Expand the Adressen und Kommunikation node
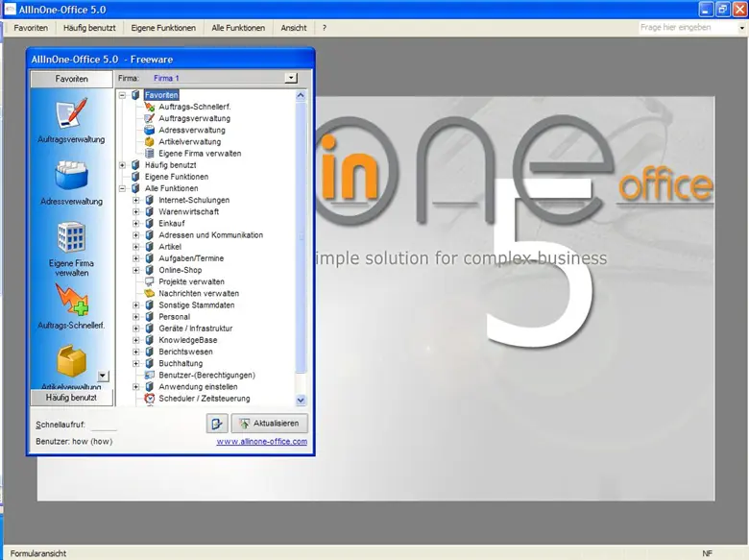 136,235
